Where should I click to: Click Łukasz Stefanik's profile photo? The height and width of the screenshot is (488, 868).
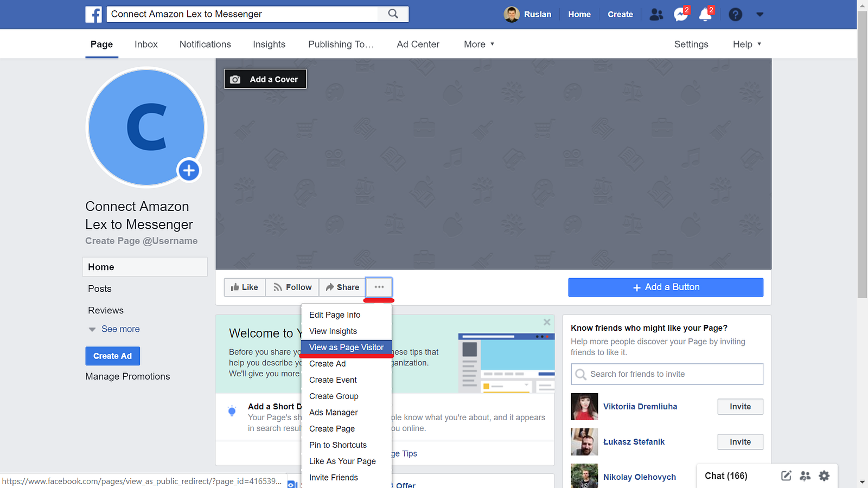584,442
